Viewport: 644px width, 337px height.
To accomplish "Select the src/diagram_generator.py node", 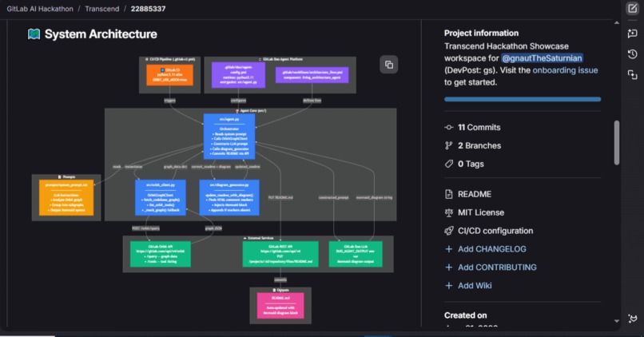I will (229, 197).
